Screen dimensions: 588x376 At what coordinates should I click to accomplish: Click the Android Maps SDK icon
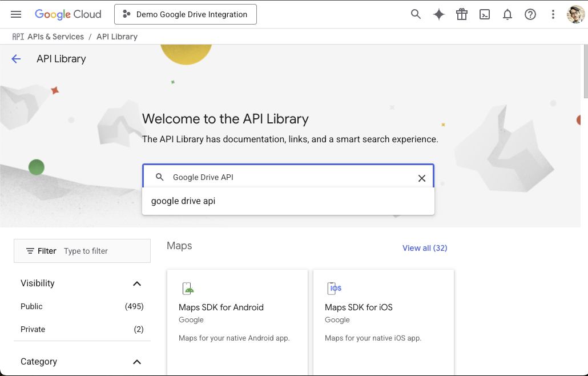click(188, 289)
